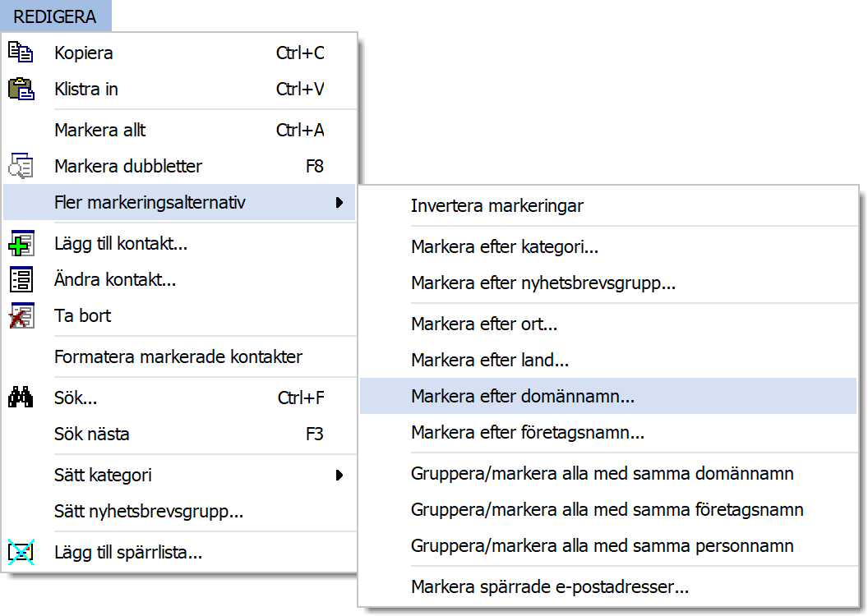Choose Invertera markeringar in submenu
Viewport: 868px width, 616px height.
pyautogui.click(x=607, y=205)
